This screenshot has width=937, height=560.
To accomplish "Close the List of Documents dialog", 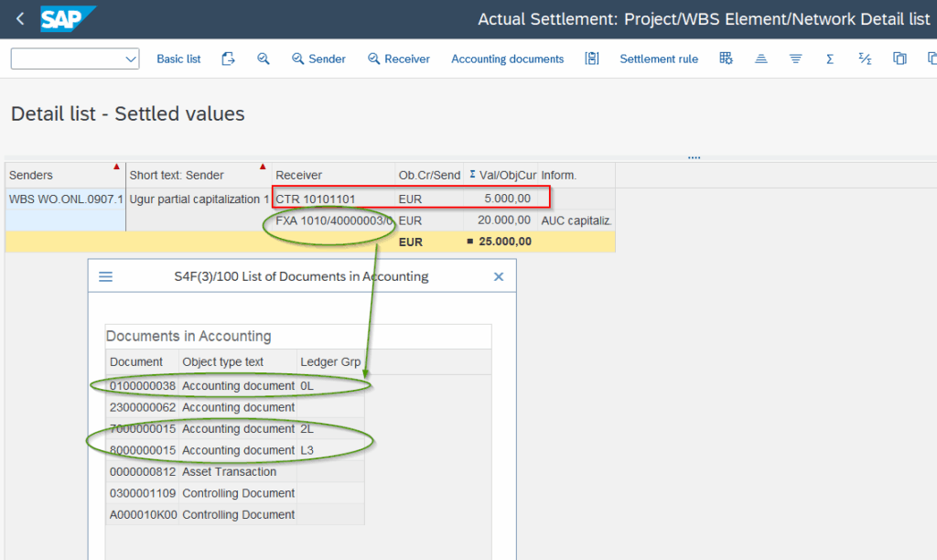I will (499, 276).
